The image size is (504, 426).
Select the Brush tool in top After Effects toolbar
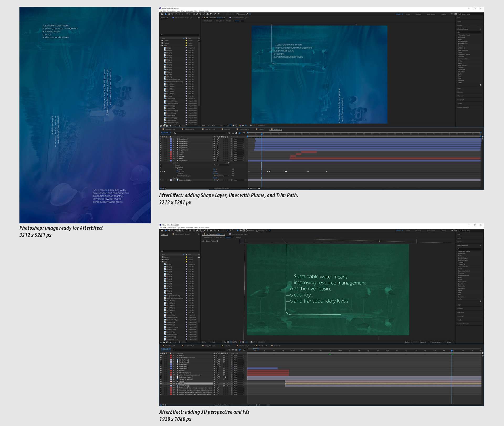pyautogui.click(x=204, y=14)
